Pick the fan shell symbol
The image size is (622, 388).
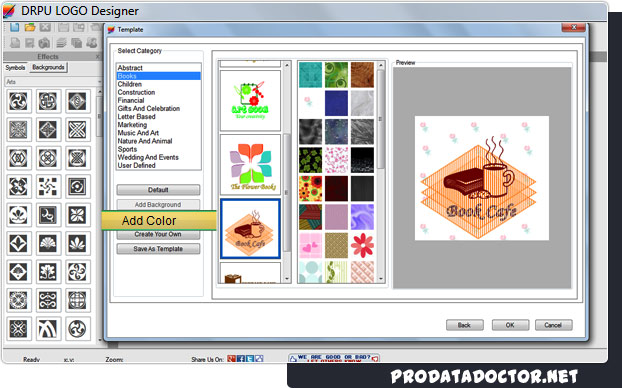(48, 244)
